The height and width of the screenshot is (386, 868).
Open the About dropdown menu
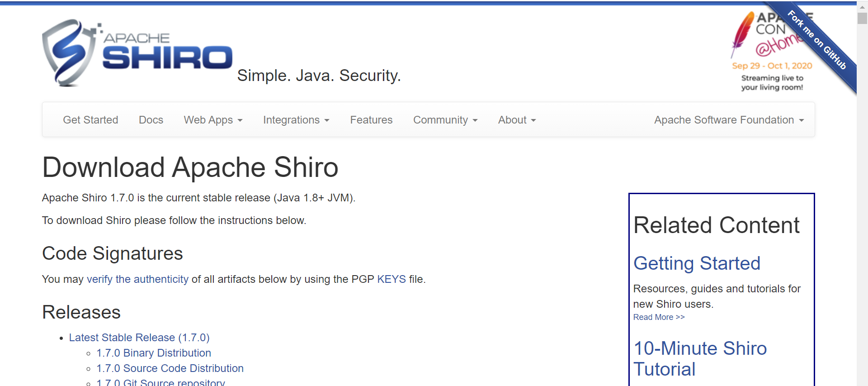[x=517, y=120]
